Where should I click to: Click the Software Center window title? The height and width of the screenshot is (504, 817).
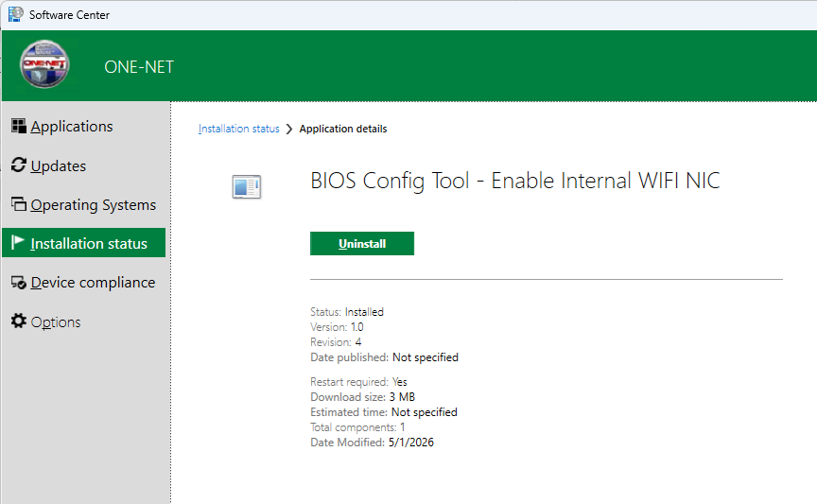[69, 14]
